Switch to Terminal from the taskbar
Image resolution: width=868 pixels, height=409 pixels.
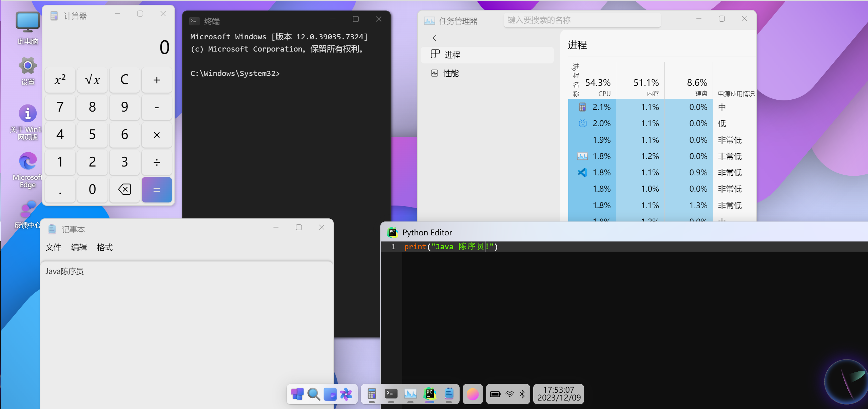[391, 394]
